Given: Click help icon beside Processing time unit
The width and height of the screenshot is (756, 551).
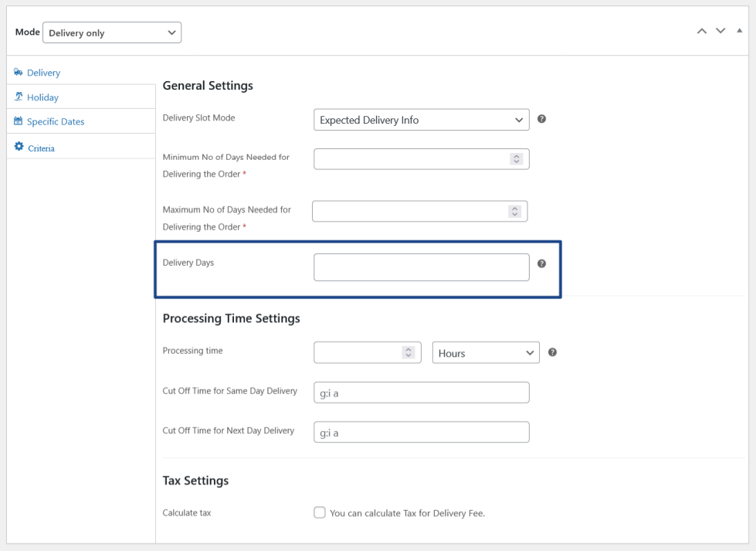Looking at the screenshot, I should click(552, 352).
